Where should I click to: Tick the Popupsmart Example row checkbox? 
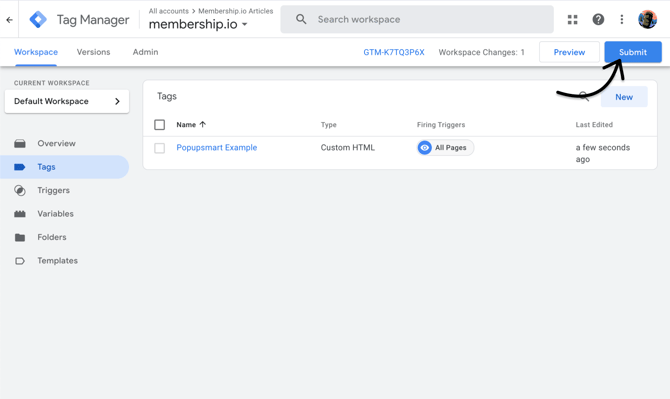[159, 148]
